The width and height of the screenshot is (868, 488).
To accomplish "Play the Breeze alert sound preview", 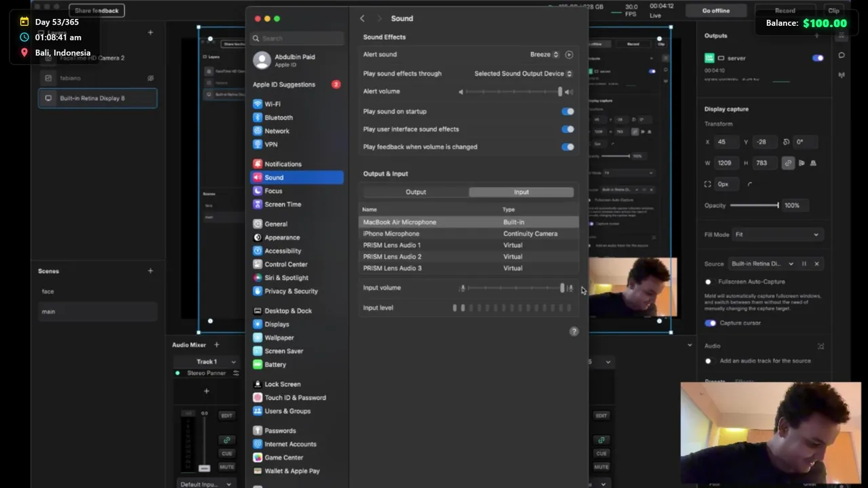I will 569,54.
